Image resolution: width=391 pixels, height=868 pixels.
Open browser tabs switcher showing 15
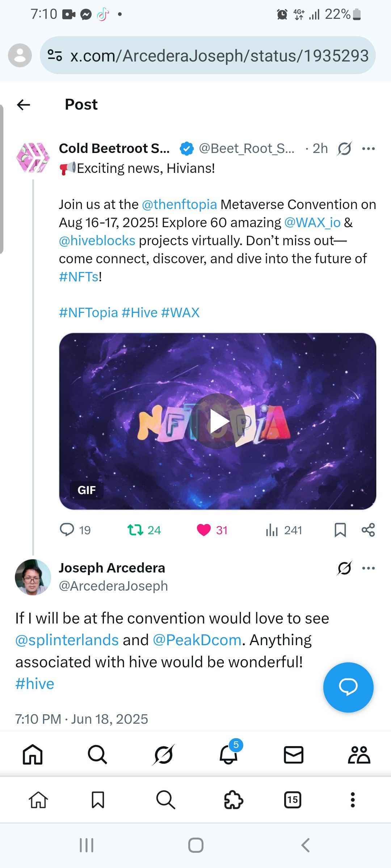293,800
